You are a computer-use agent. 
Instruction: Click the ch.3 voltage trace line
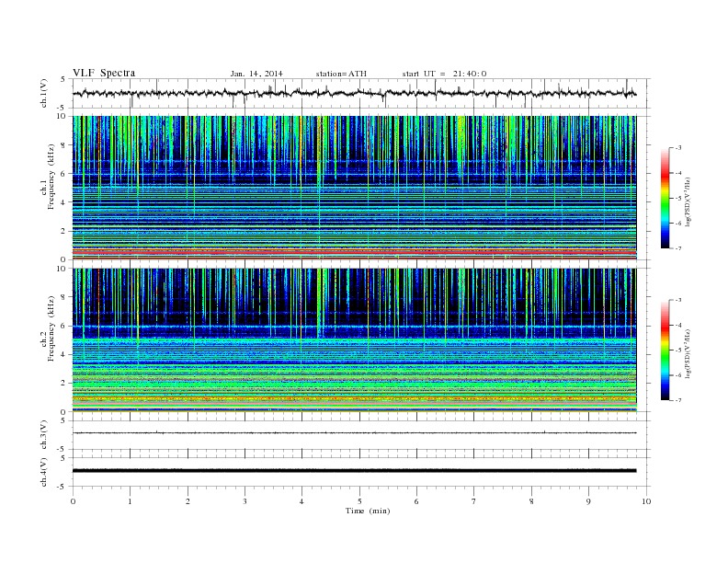(x=354, y=433)
